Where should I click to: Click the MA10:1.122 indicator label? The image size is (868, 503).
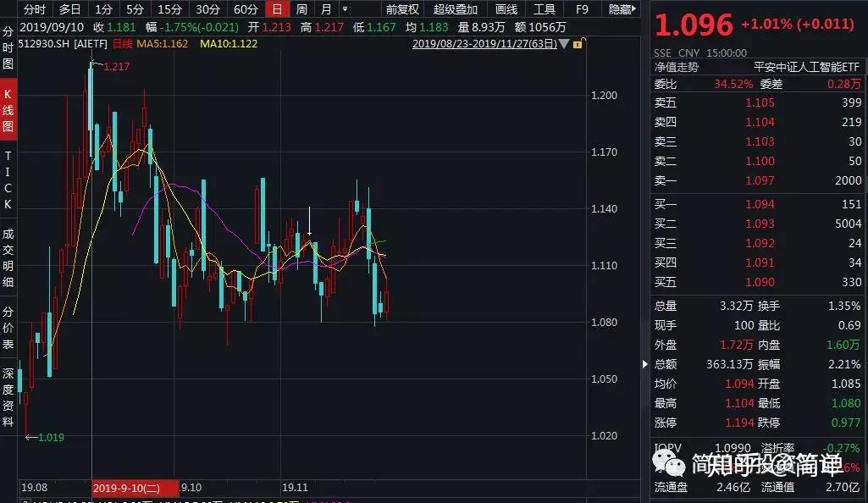pos(229,44)
